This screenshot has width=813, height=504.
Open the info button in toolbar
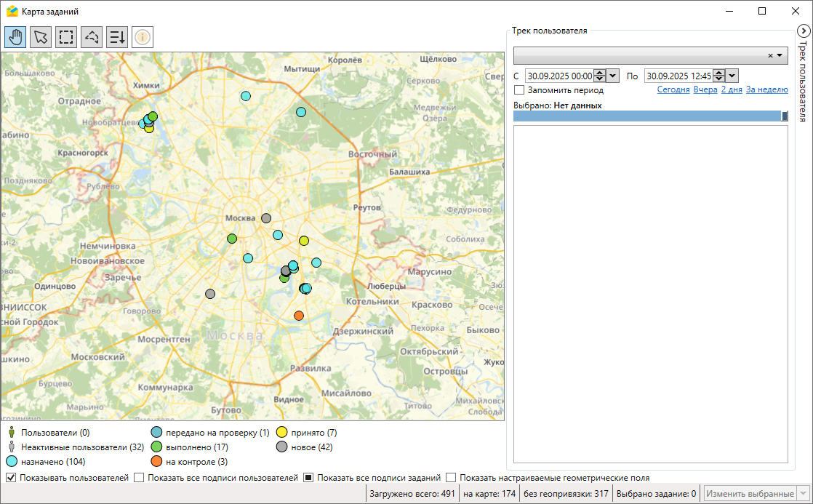point(143,36)
